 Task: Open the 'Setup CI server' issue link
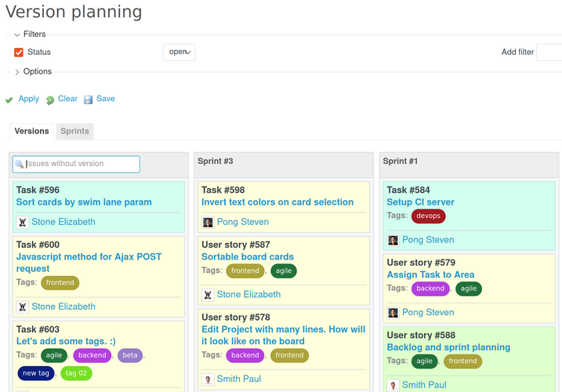coord(420,202)
